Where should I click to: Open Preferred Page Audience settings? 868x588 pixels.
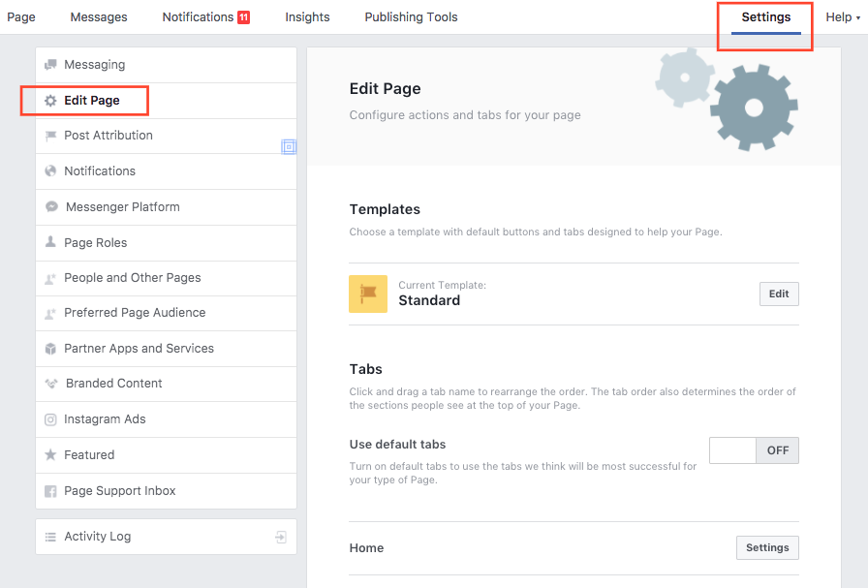click(x=166, y=313)
